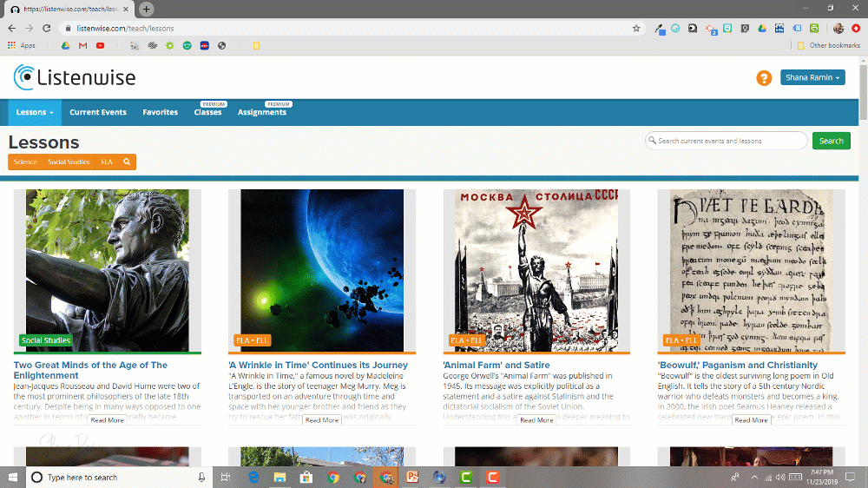Image resolution: width=868 pixels, height=488 pixels.
Task: Open the notification center icon
Action: (851, 477)
